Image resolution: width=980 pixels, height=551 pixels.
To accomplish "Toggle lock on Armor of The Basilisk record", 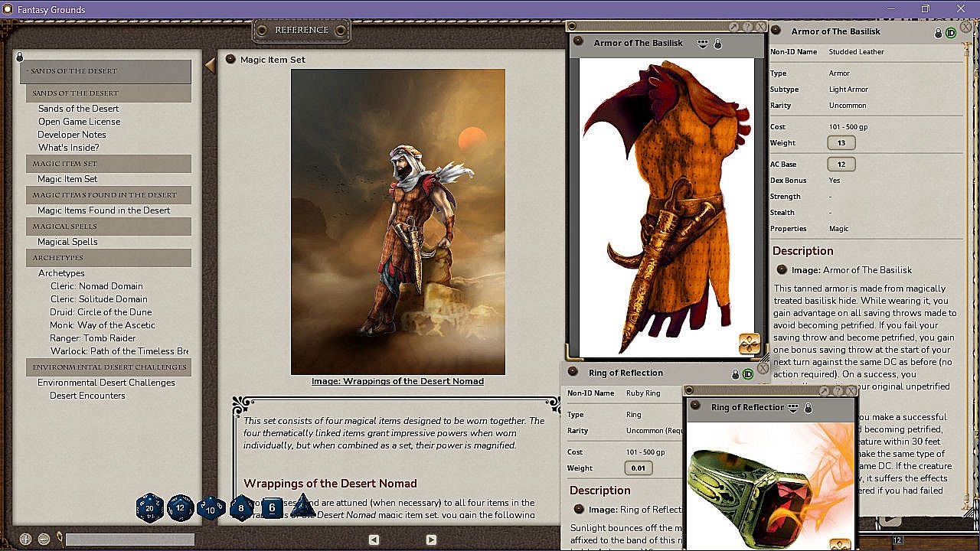I will tap(938, 33).
